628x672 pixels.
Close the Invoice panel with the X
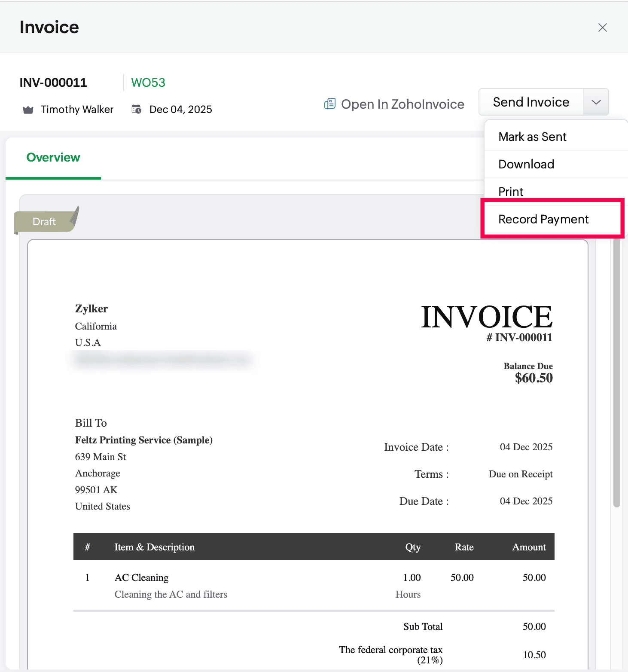pos(602,27)
